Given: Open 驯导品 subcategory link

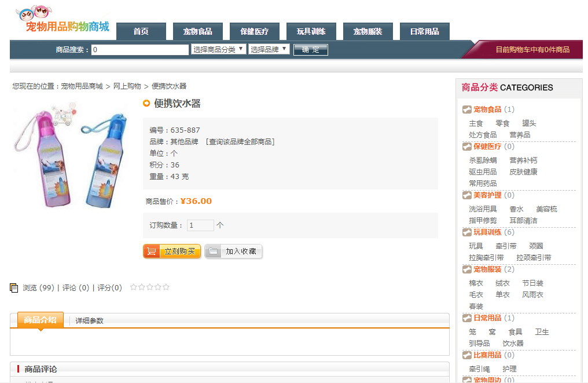Looking at the screenshot, I should (x=479, y=344).
